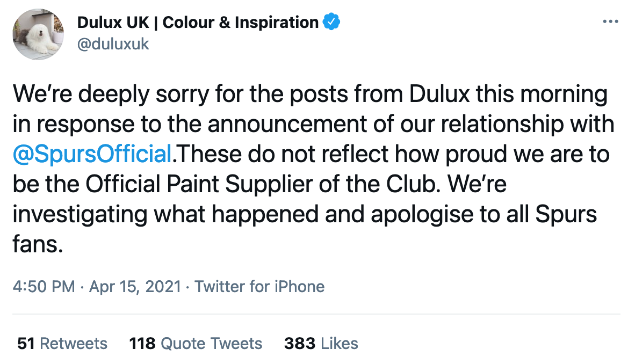This screenshot has height=364, width=635.
Task: View the 51 Retweets list
Action: (62, 344)
